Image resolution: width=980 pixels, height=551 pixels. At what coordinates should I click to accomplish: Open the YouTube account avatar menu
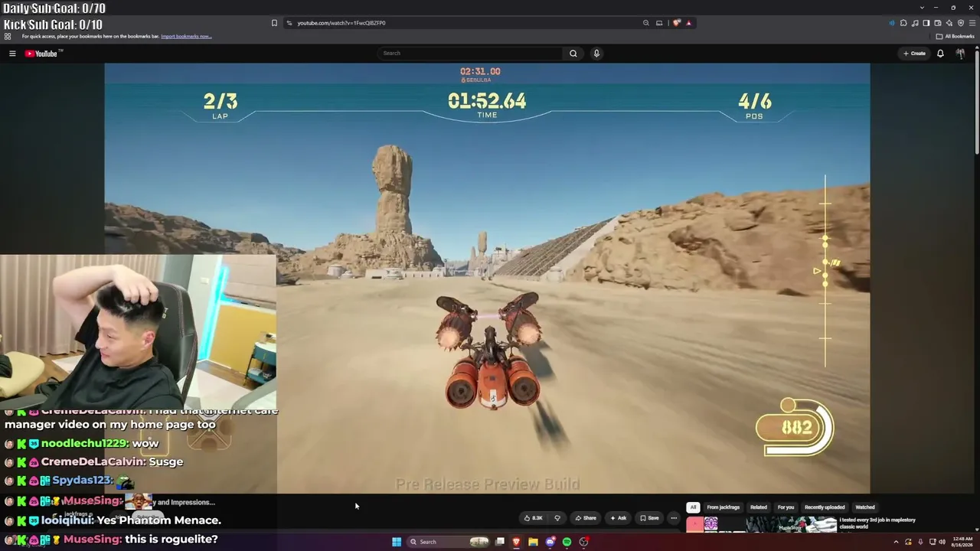tap(960, 54)
